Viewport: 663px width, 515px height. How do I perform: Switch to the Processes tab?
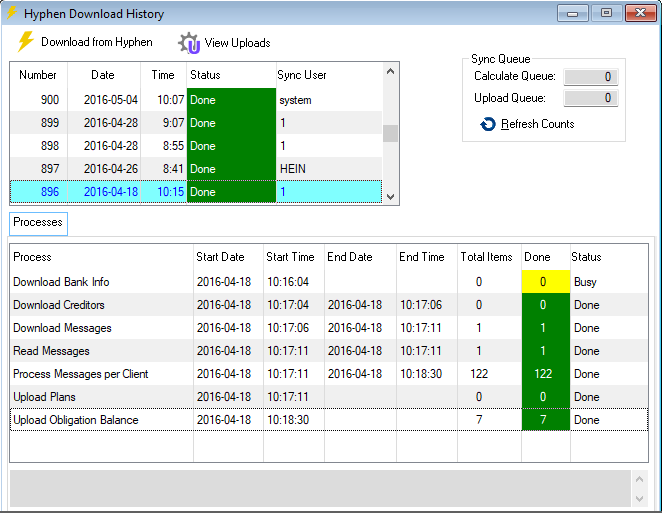[x=38, y=223]
